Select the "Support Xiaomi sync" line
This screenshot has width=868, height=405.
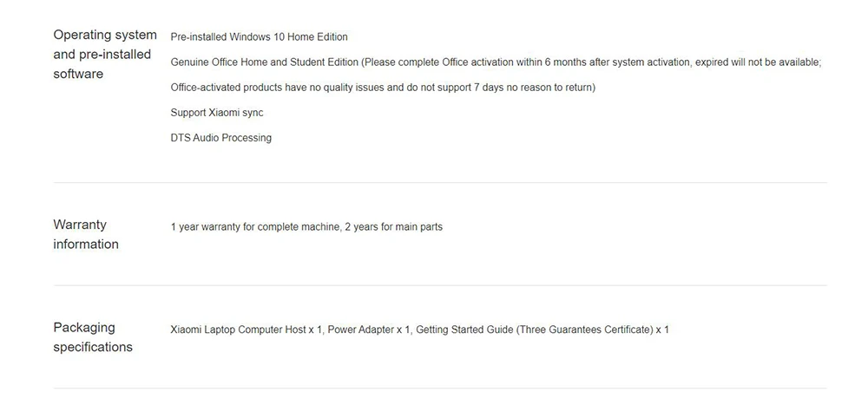(216, 113)
